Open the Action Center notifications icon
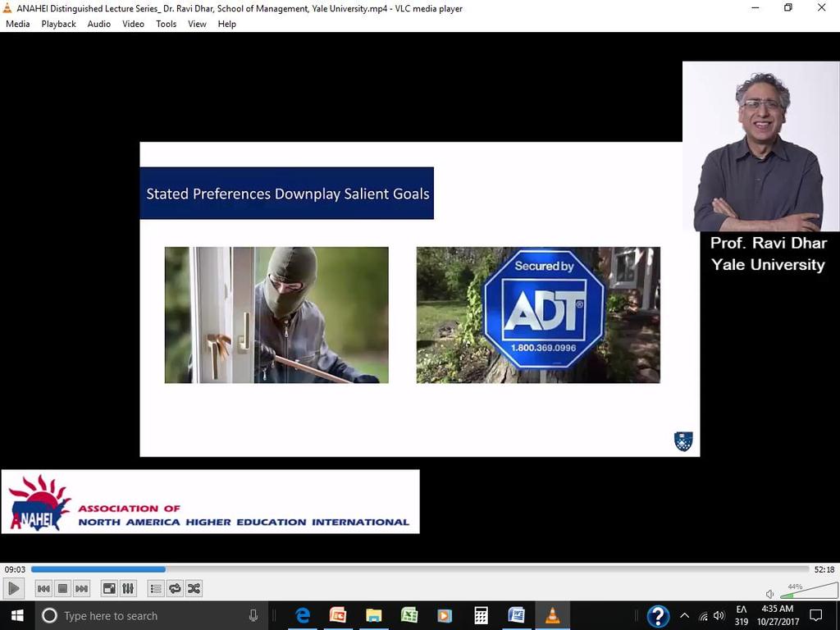This screenshot has height=630, width=840. [816, 615]
